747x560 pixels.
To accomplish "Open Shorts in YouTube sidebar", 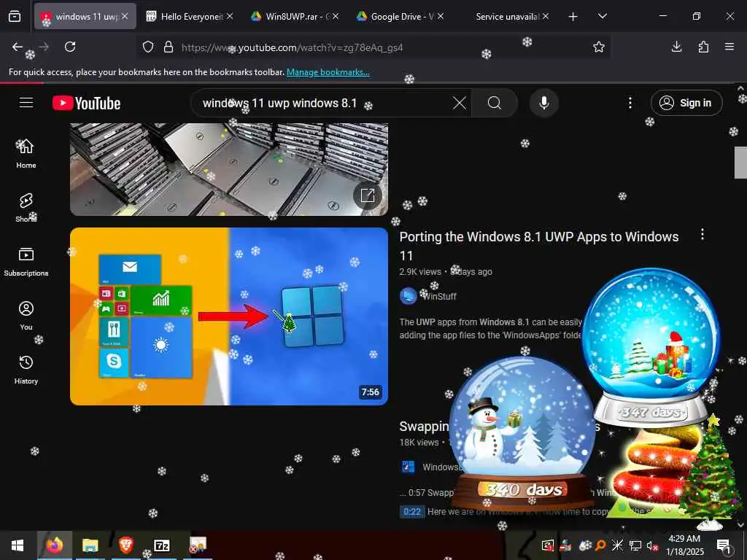I will tap(26, 208).
